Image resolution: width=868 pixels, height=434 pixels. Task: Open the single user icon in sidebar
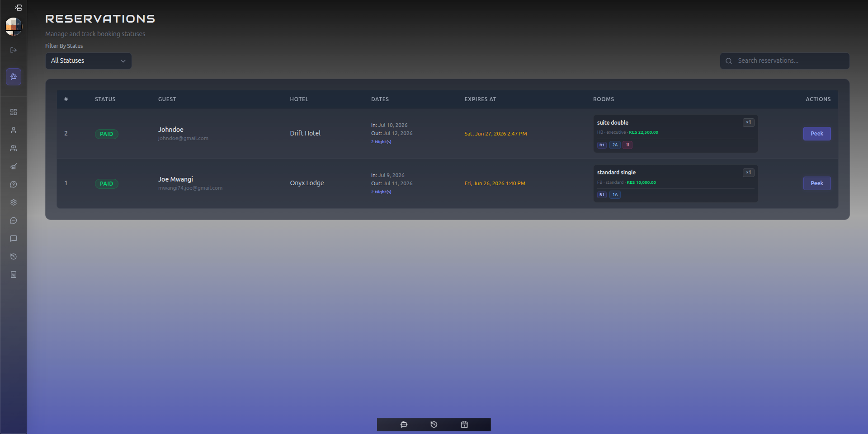click(x=14, y=130)
